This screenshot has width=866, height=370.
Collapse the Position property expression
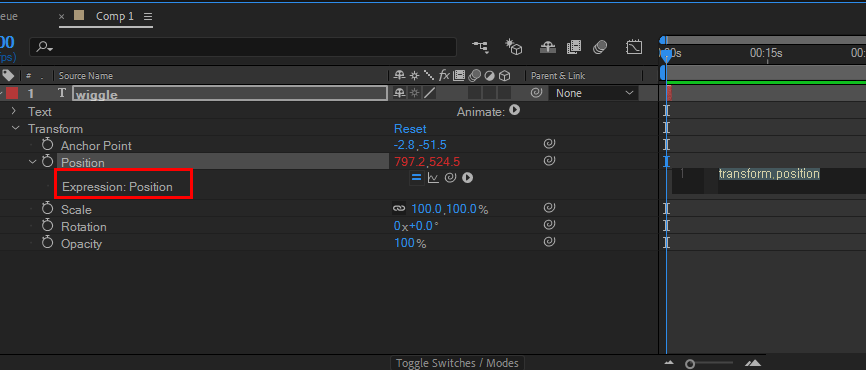(x=33, y=162)
